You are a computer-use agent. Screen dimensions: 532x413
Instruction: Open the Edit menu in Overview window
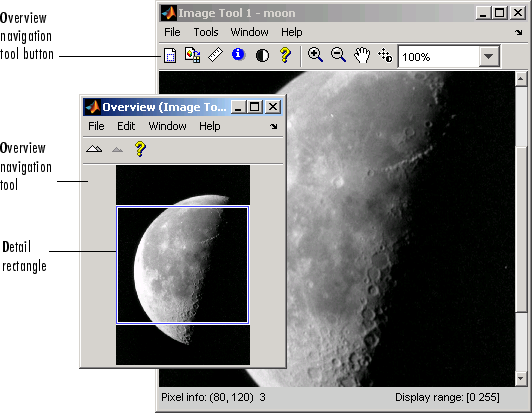(126, 126)
